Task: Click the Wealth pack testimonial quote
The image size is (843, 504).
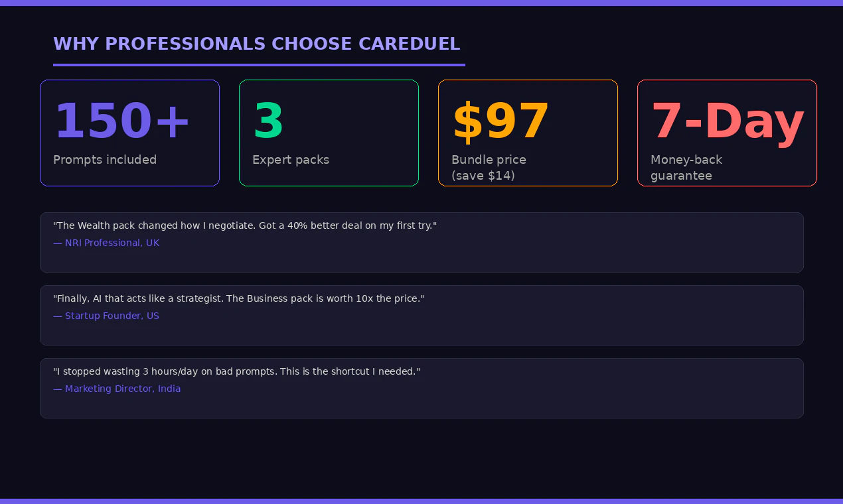Action: (x=245, y=225)
